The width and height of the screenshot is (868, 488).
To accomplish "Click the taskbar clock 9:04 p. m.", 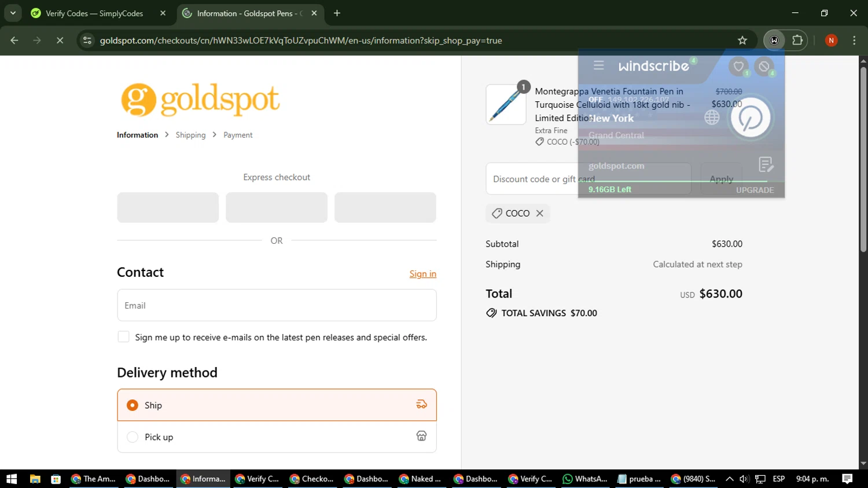I will (x=812, y=479).
